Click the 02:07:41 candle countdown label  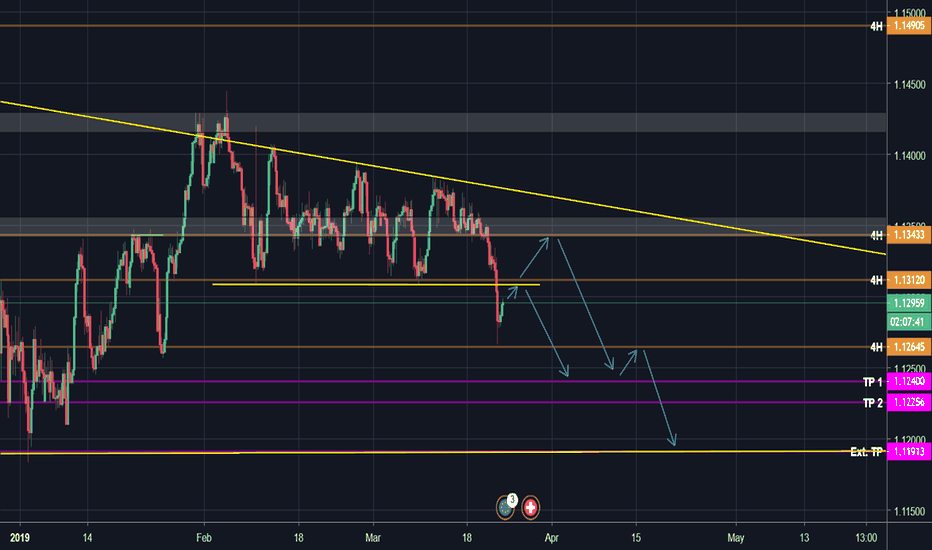[x=909, y=322]
